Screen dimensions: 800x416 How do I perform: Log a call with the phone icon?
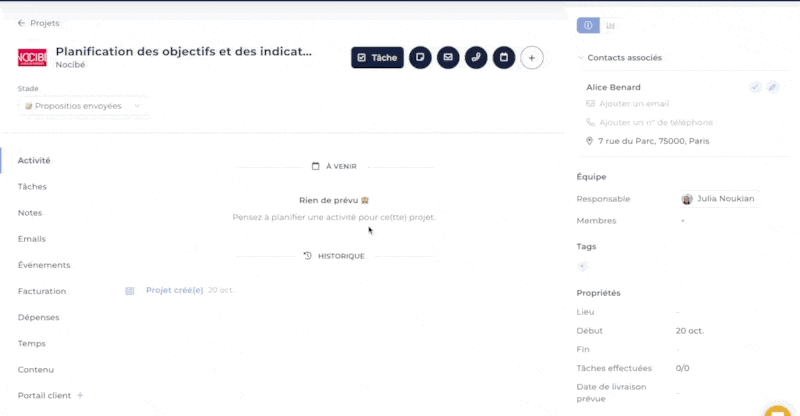tap(476, 58)
